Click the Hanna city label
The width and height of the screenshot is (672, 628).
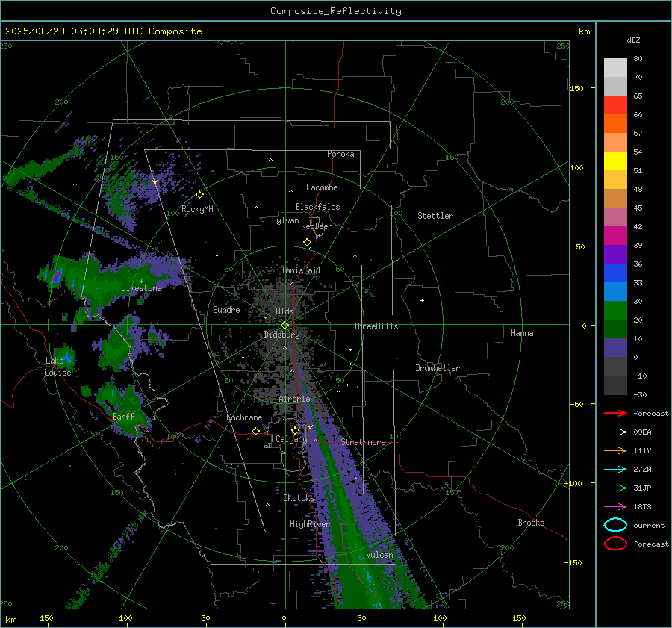click(x=522, y=333)
